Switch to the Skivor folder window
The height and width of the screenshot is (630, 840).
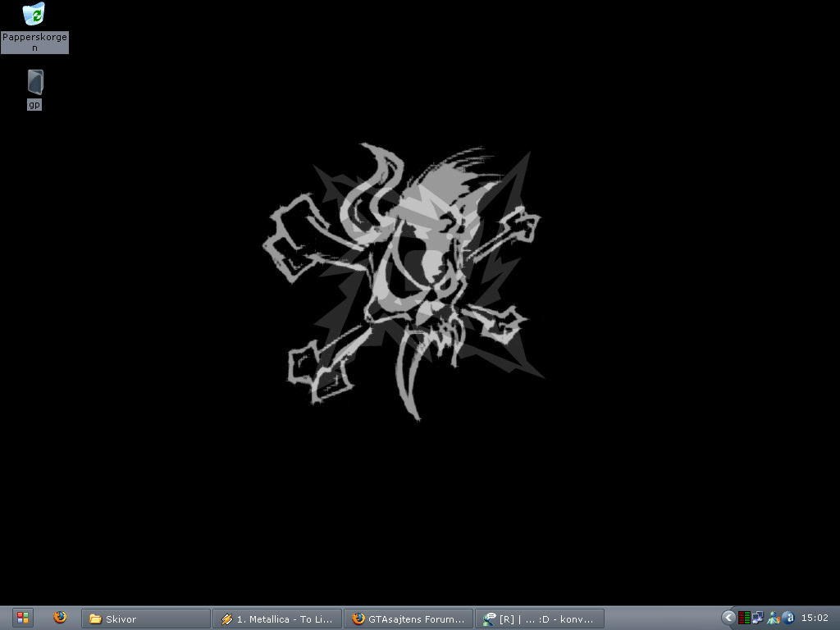pyautogui.click(x=146, y=619)
